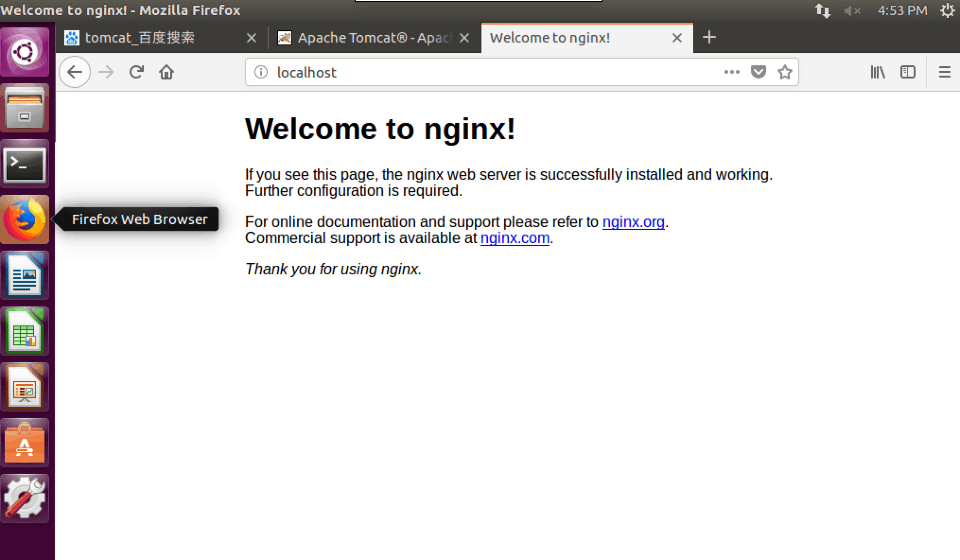Open the Firefox hamburger menu
The image size is (960, 560).
tap(945, 72)
